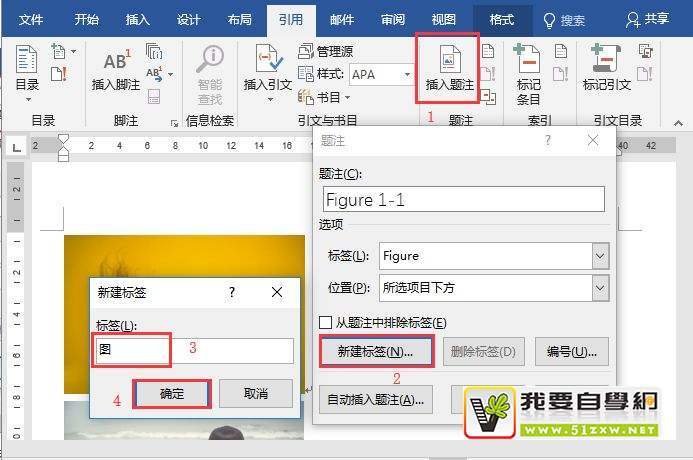The image size is (693, 460).
Task: Close the 新建标签 dialog
Action: point(277,292)
